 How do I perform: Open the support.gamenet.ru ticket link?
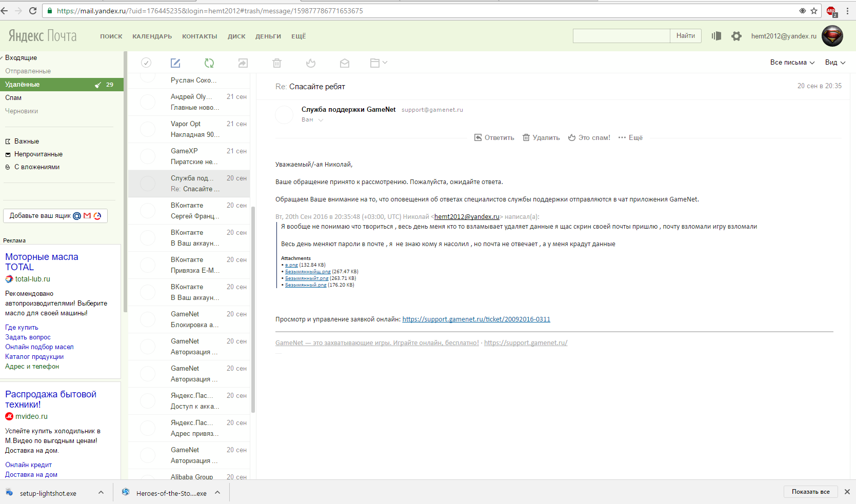[476, 319]
